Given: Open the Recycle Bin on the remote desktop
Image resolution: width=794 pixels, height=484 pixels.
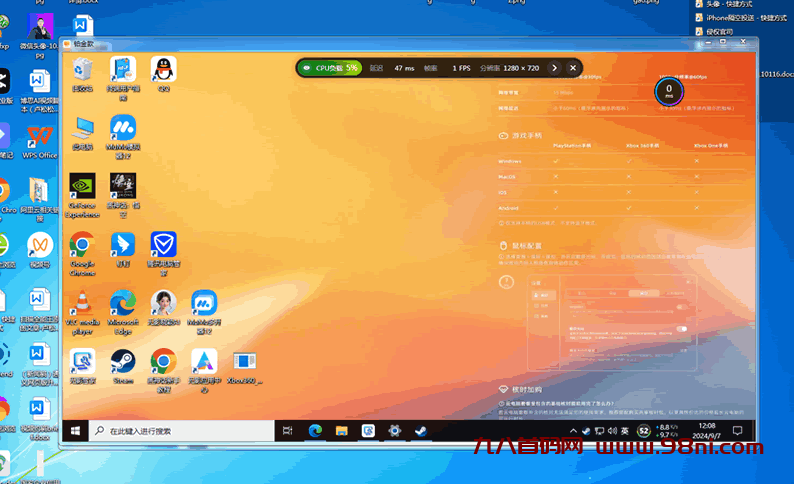Looking at the screenshot, I should point(83,70).
